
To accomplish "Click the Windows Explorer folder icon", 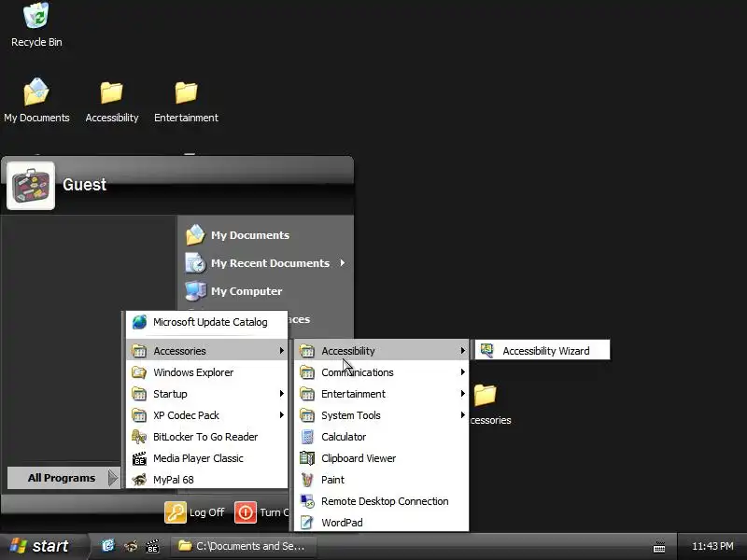I will [x=139, y=372].
